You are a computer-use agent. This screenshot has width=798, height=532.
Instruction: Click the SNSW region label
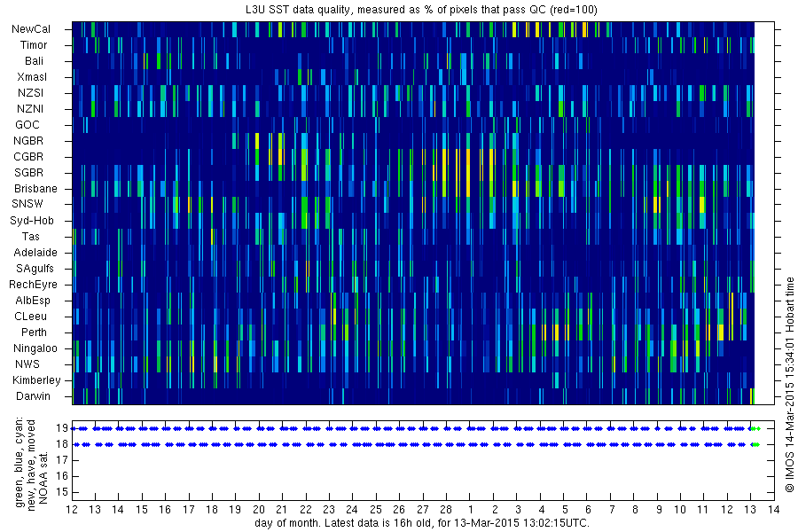tap(27, 204)
